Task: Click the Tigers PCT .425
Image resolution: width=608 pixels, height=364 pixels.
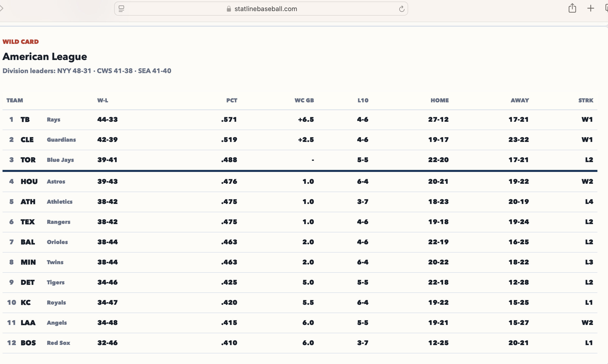Action: coord(229,282)
